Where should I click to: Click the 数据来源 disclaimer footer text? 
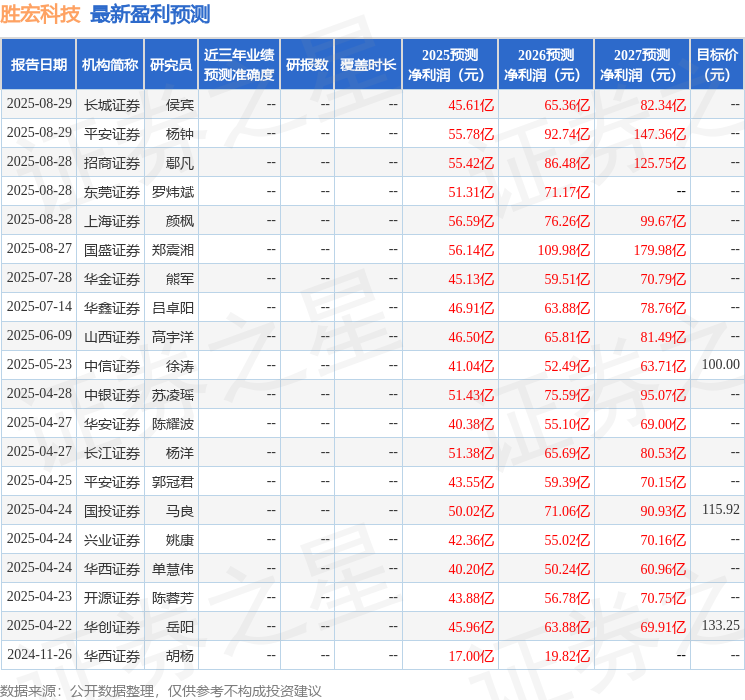[x=161, y=691]
